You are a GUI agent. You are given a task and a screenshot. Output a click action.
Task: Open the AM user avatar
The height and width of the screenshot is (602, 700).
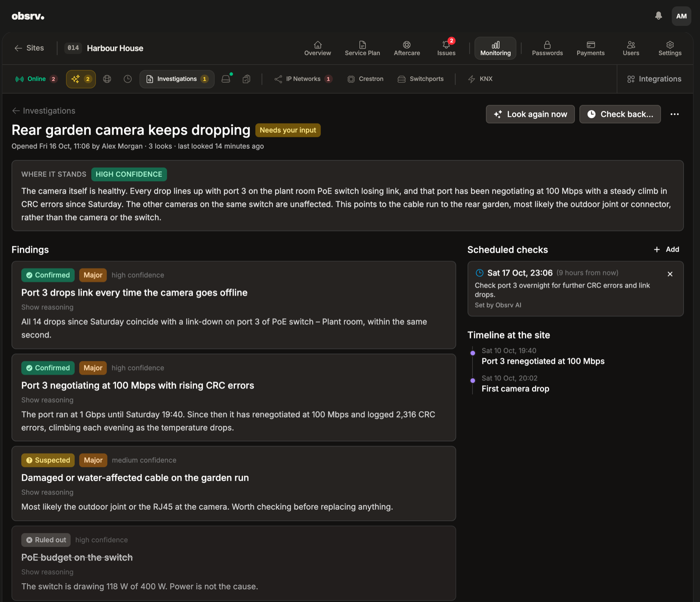click(x=681, y=16)
